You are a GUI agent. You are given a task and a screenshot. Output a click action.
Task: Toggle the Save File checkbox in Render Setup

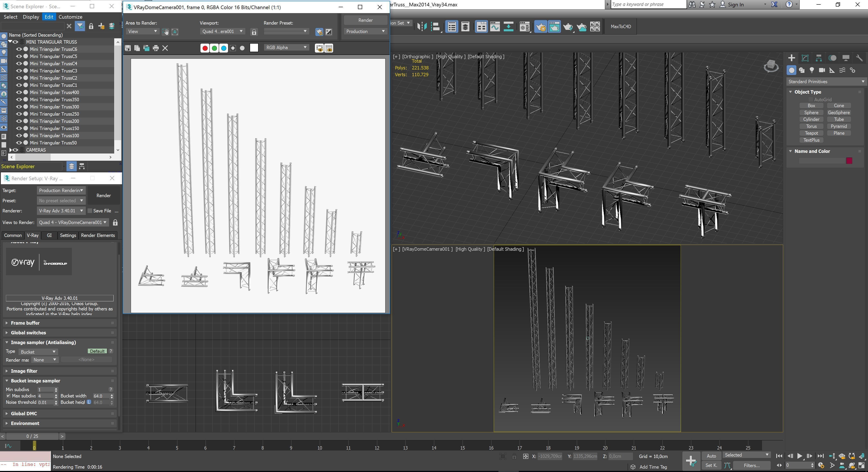[x=90, y=211]
